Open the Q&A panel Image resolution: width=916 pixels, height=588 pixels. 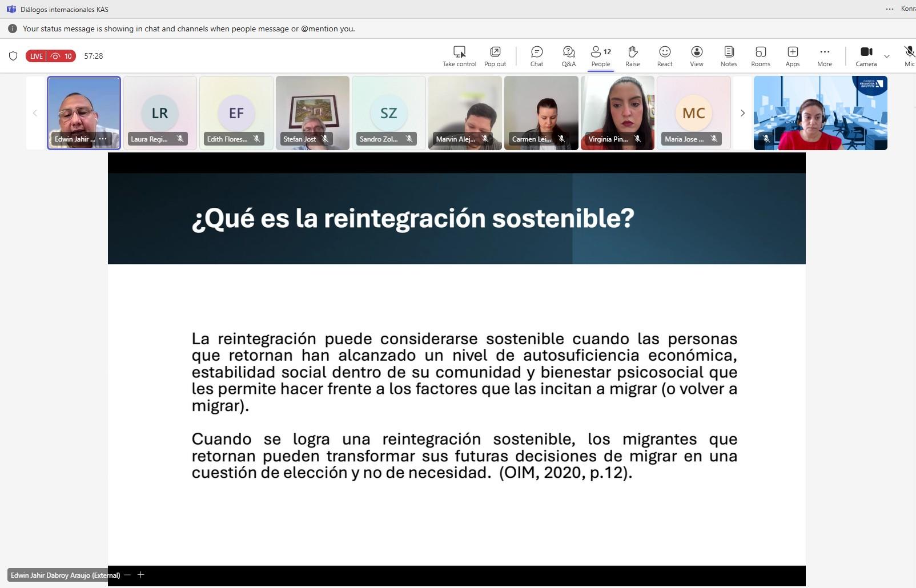click(x=568, y=53)
